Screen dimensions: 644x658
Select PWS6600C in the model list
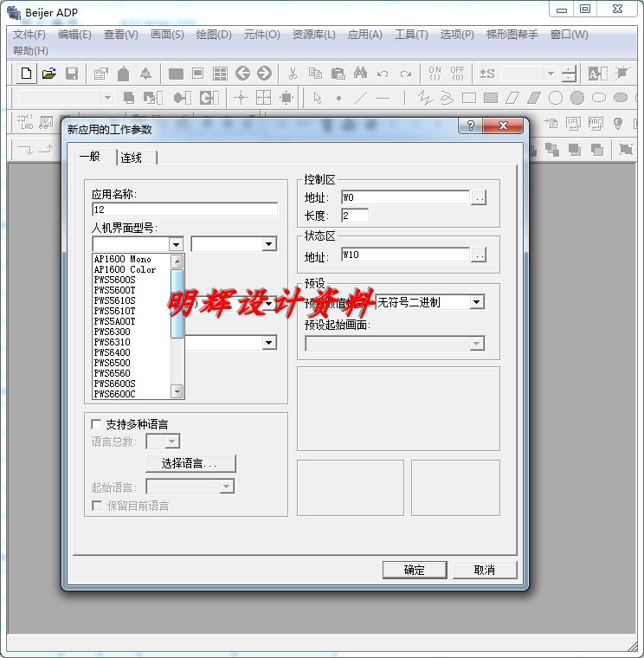[x=132, y=394]
